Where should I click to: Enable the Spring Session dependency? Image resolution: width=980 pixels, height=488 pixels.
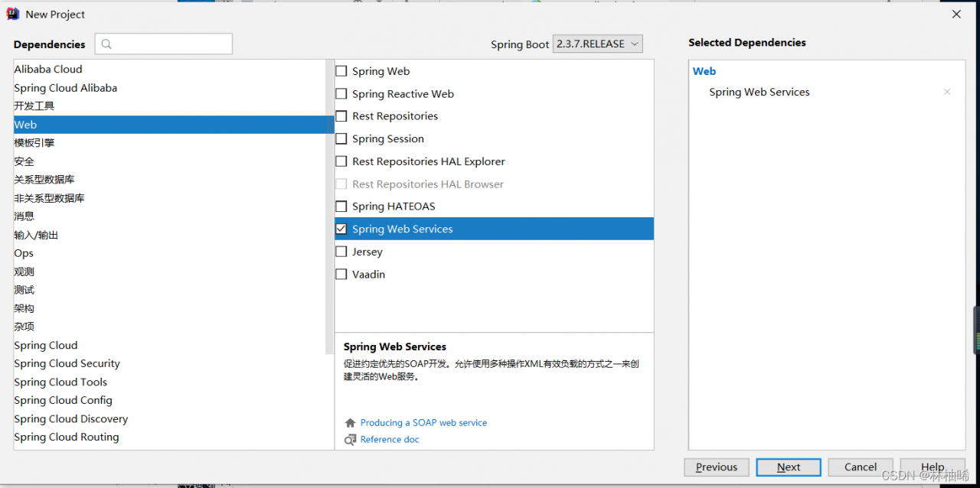click(341, 139)
